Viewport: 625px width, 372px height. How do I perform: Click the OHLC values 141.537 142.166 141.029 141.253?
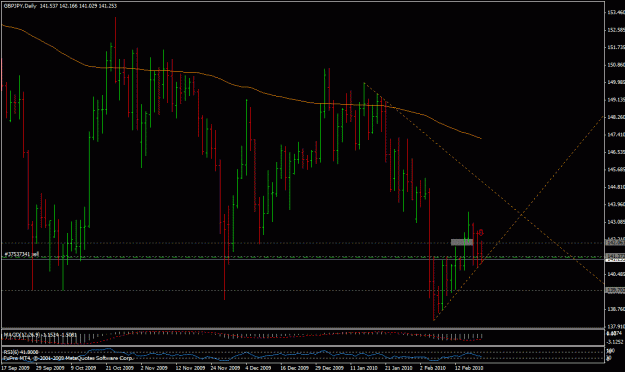click(x=78, y=6)
